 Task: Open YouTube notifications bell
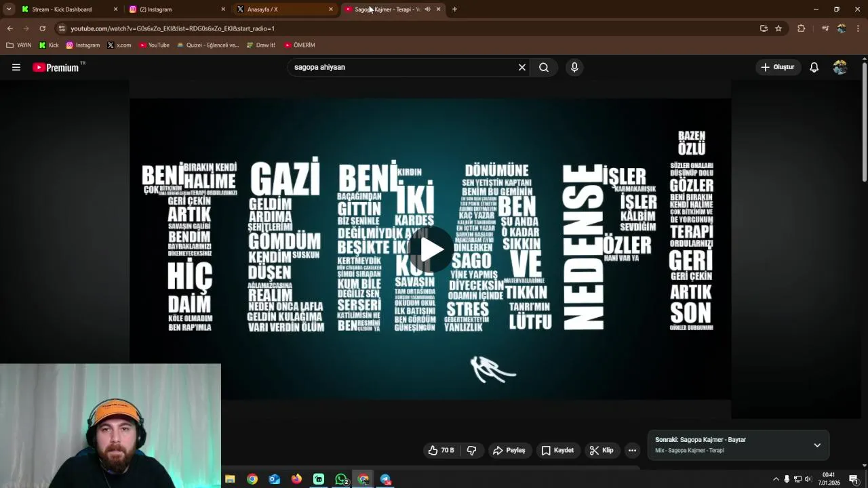coord(814,67)
